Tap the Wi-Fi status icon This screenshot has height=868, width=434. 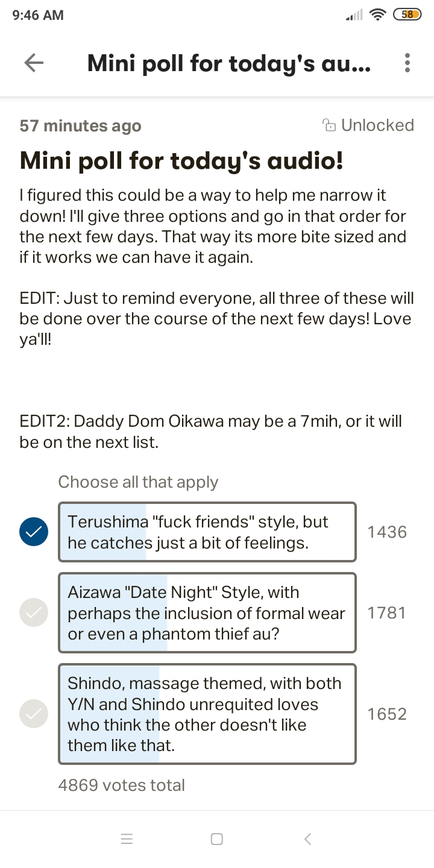click(378, 15)
